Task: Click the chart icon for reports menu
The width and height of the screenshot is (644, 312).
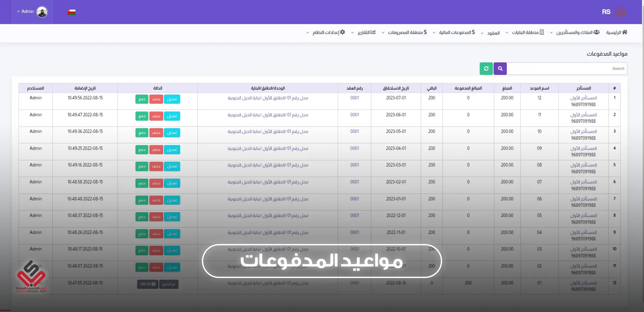Action: (x=373, y=32)
